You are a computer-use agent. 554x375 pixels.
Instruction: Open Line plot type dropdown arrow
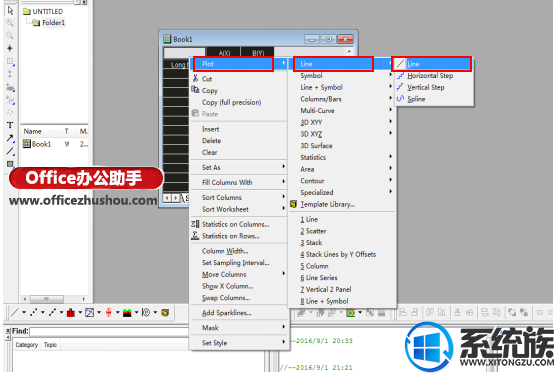coord(24,312)
